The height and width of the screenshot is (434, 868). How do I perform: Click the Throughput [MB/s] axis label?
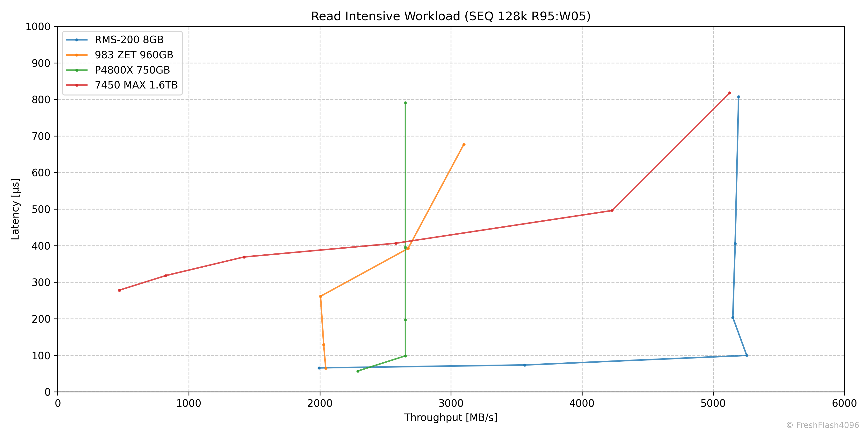click(x=450, y=418)
